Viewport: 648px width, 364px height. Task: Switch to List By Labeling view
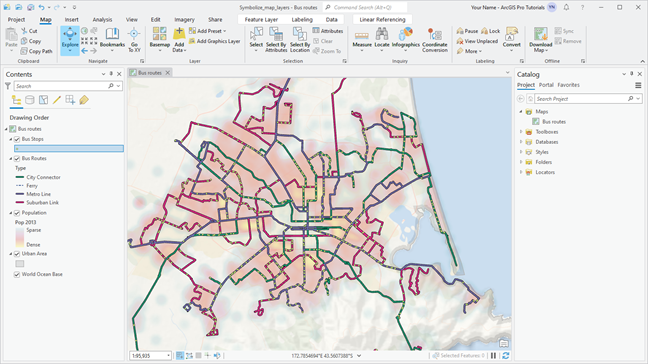[84, 100]
